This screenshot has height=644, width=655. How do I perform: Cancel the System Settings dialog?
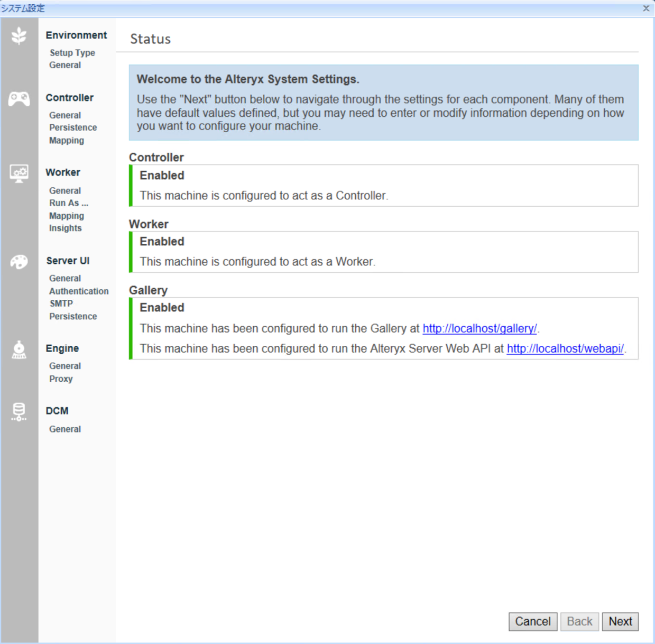tap(532, 621)
